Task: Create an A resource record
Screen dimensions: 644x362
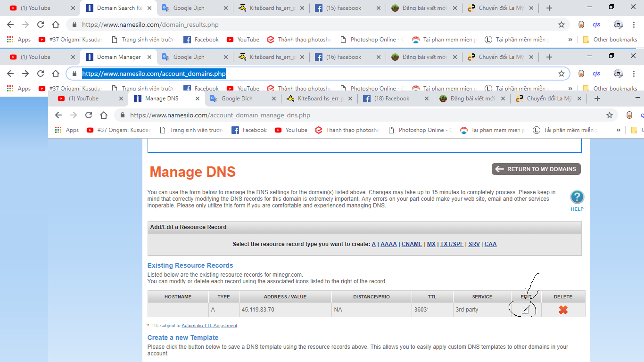Action: click(x=374, y=244)
